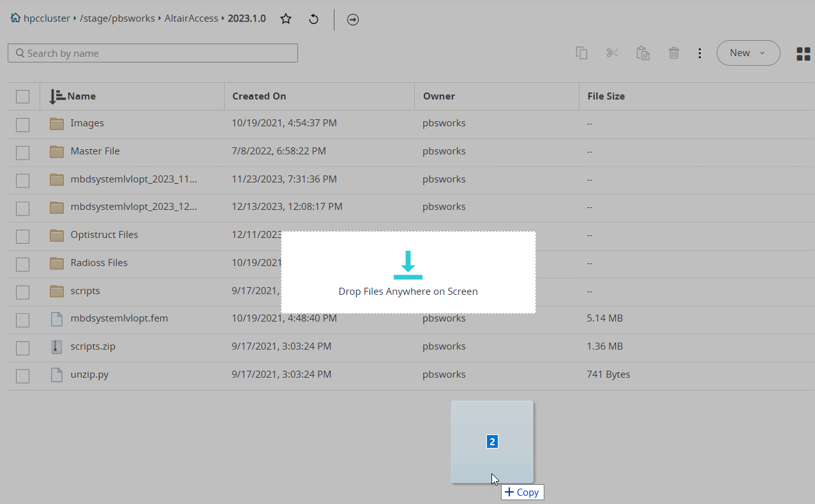Click the sort direction icon next to Name
815x504 pixels.
tap(57, 96)
